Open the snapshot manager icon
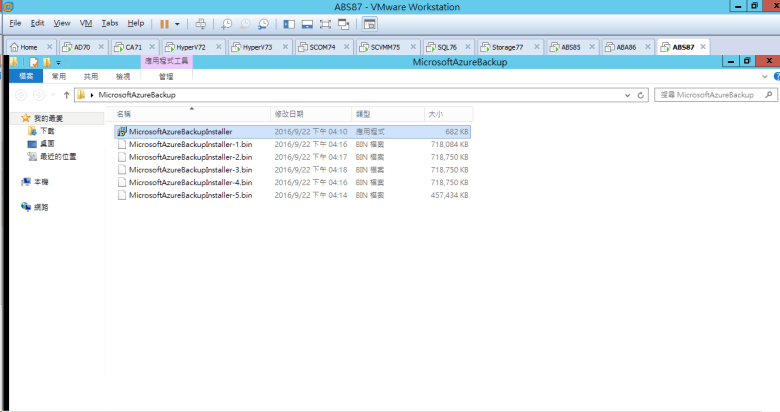The image size is (780, 412). (x=263, y=23)
